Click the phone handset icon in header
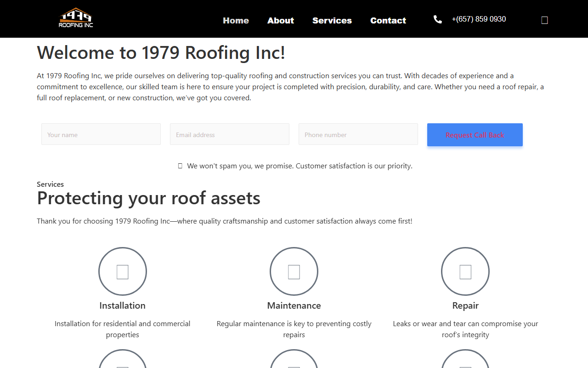The height and width of the screenshot is (368, 588). (x=438, y=19)
